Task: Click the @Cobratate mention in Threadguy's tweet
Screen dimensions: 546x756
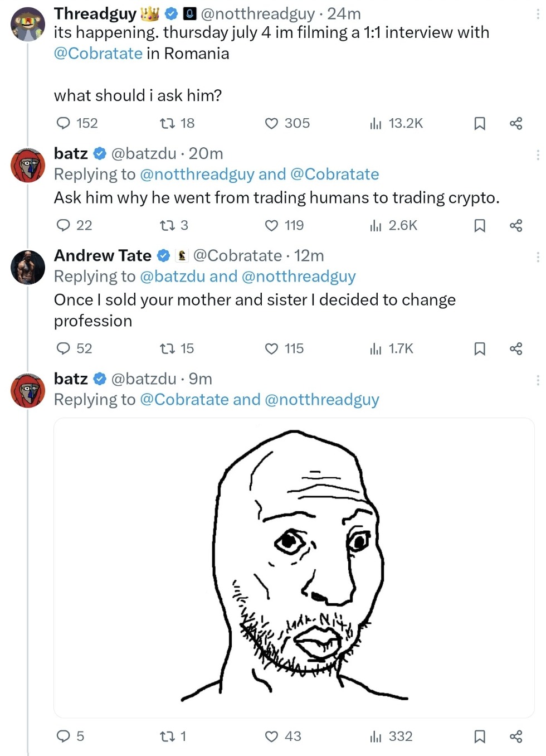Action: point(98,54)
